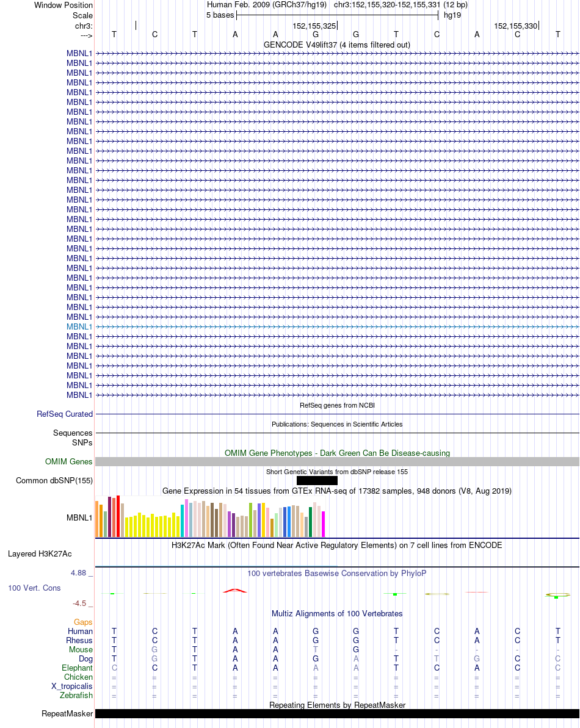580x728 pixels.
Task: Click the 'RepeatMasker' track label
Action: tap(67, 713)
